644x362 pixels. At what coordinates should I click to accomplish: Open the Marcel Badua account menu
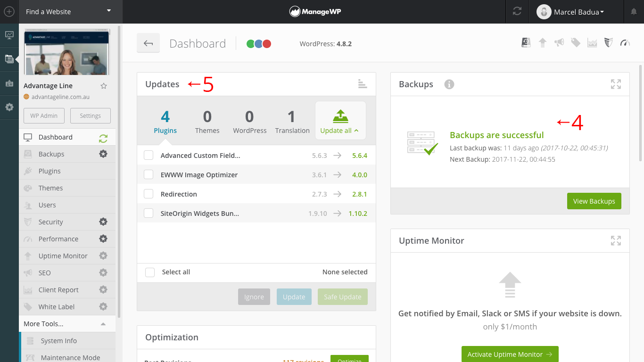(x=571, y=12)
